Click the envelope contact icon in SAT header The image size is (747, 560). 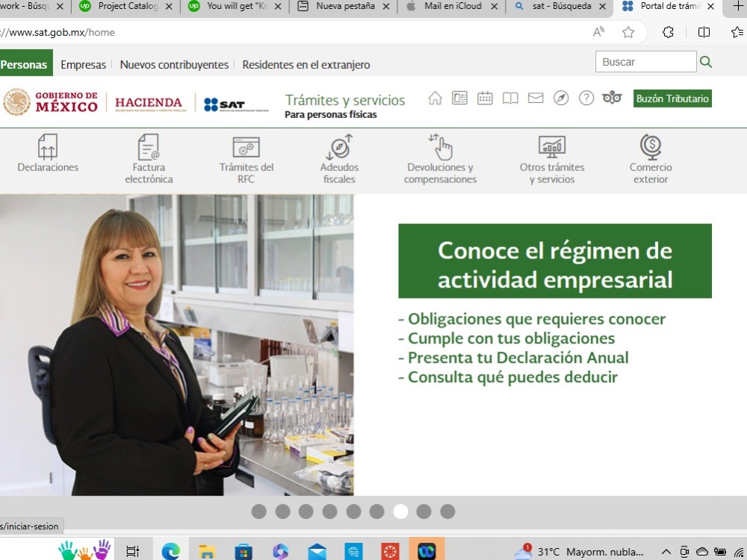click(x=536, y=98)
